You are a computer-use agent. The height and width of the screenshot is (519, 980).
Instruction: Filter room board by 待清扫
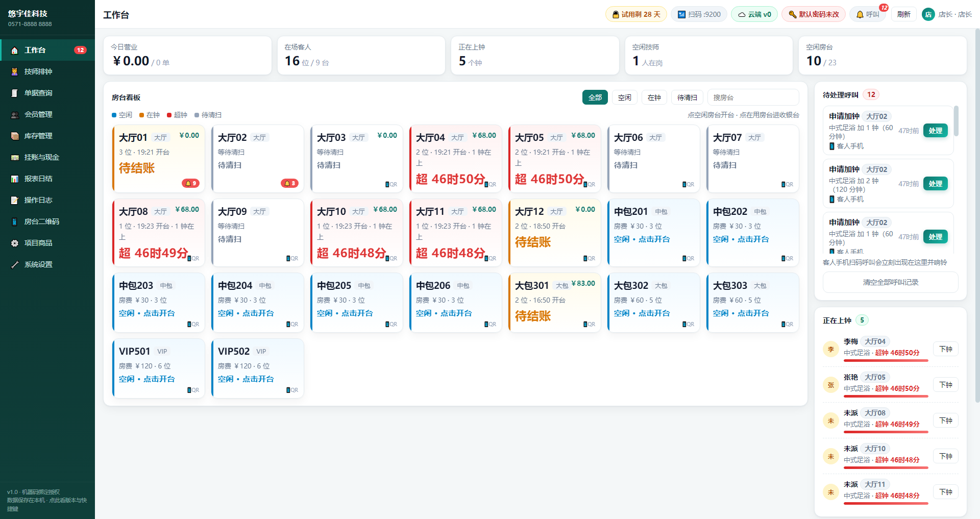687,97
